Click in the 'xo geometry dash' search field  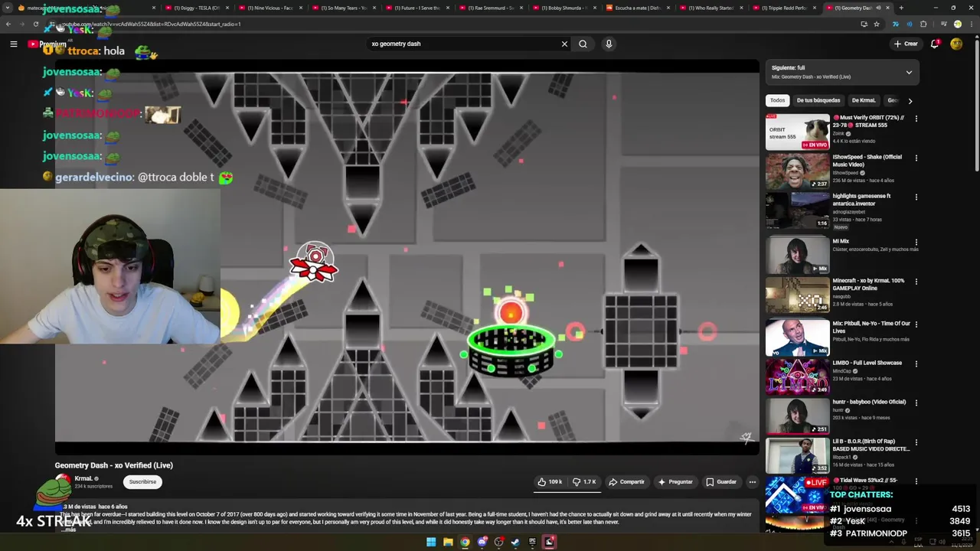pos(463,44)
